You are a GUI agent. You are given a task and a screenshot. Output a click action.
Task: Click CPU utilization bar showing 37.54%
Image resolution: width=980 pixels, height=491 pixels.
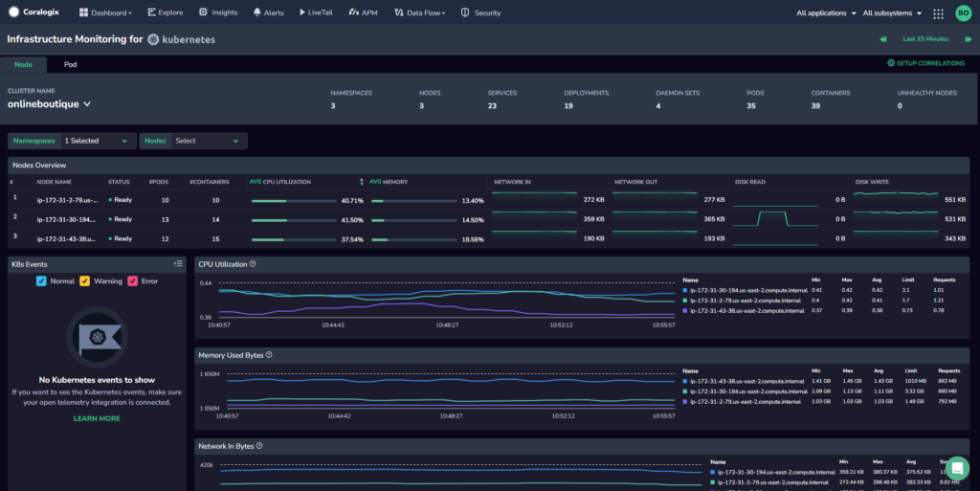(x=293, y=240)
